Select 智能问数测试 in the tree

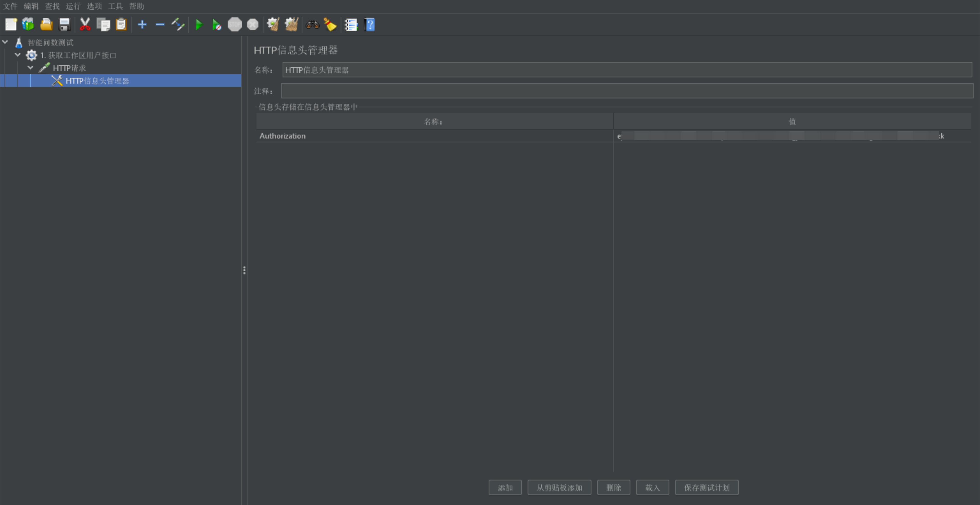(51, 43)
